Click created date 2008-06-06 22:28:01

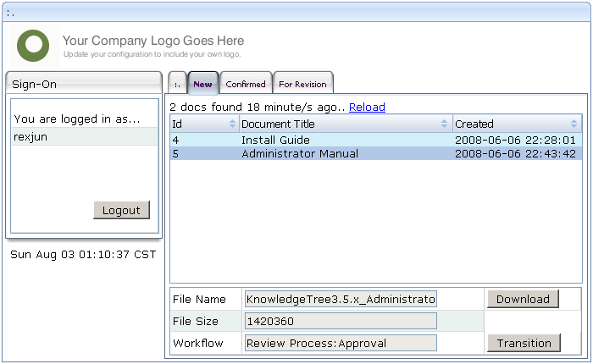click(x=515, y=141)
